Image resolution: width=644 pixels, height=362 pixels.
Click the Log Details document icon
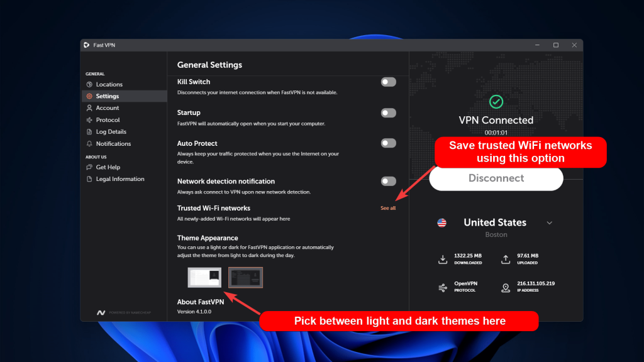point(89,132)
